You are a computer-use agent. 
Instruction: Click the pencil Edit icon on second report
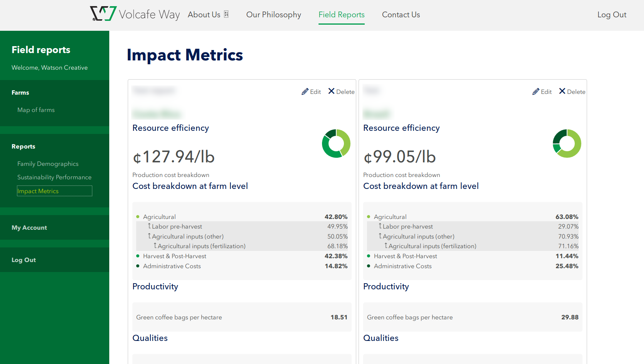coord(536,92)
